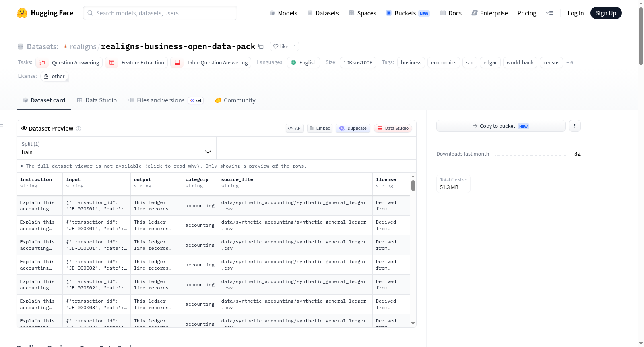Switch to the Dataset card tab
Viewport: 644px width, 347px height.
[43, 100]
